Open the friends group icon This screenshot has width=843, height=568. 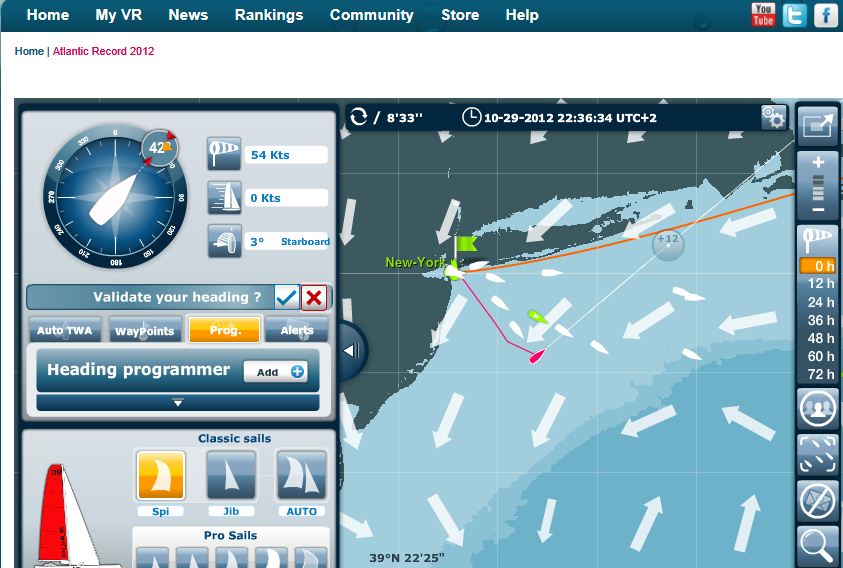pos(817,408)
